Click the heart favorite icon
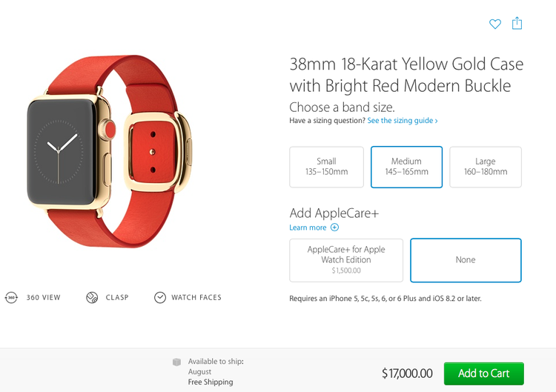This screenshot has height=392, width=556. (x=495, y=24)
